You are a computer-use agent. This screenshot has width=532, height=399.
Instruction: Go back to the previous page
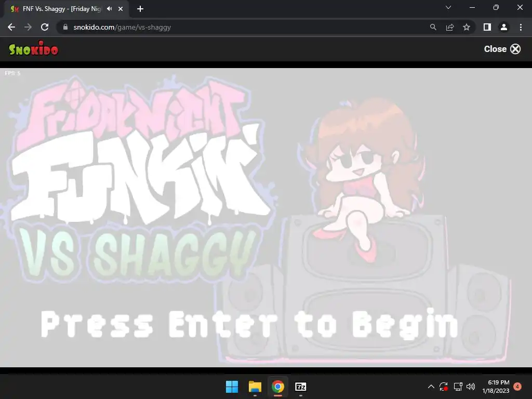point(11,27)
